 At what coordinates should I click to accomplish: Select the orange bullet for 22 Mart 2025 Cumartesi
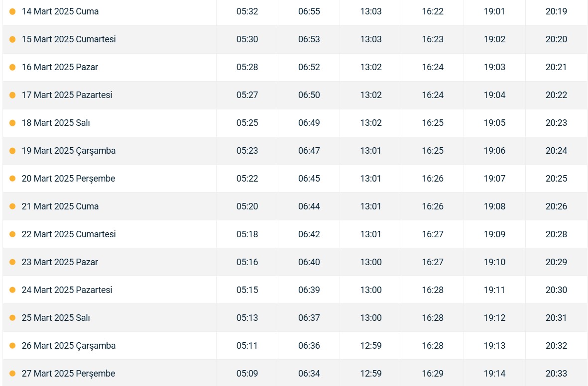click(x=12, y=235)
